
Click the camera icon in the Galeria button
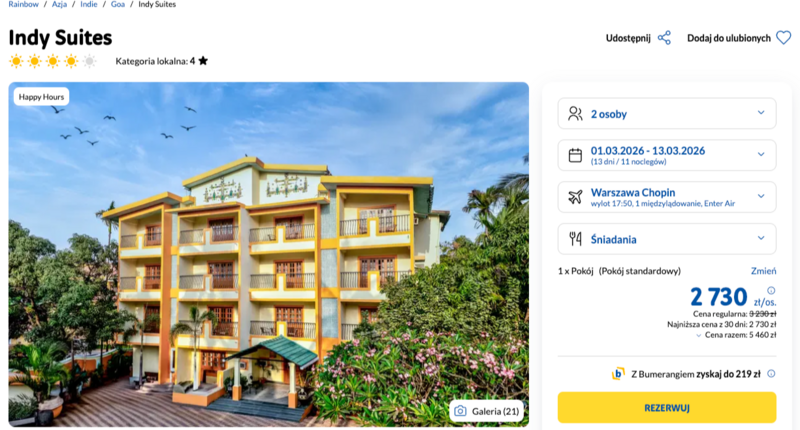460,411
